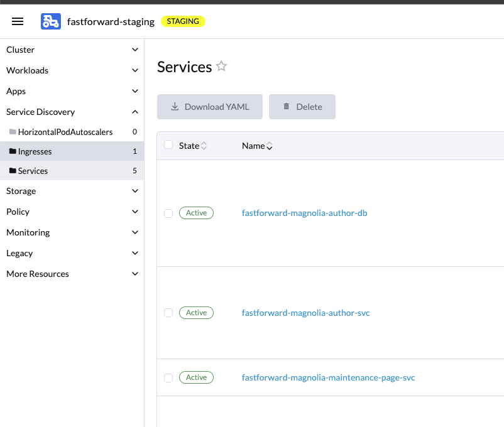Image resolution: width=504 pixels, height=427 pixels.
Task: Toggle the select-all services checkbox
Action: click(168, 145)
